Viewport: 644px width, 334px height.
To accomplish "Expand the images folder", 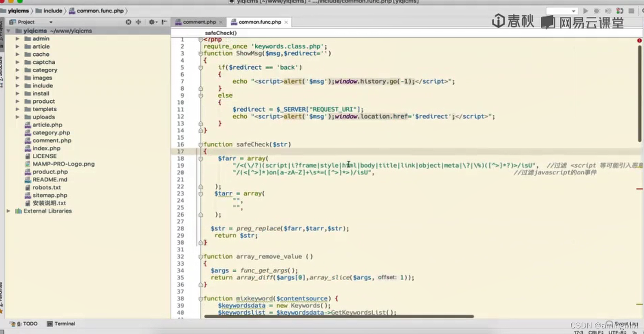I will click(18, 78).
